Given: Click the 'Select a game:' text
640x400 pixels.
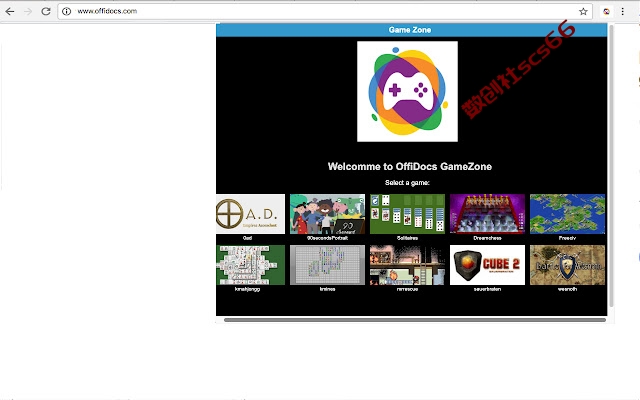Looking at the screenshot, I should pos(407,182).
